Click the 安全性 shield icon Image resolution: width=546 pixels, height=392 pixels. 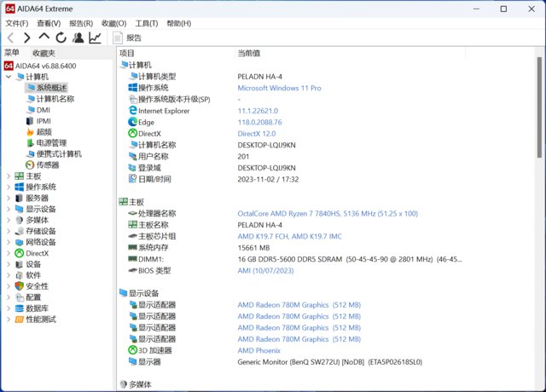pyautogui.click(x=20, y=286)
